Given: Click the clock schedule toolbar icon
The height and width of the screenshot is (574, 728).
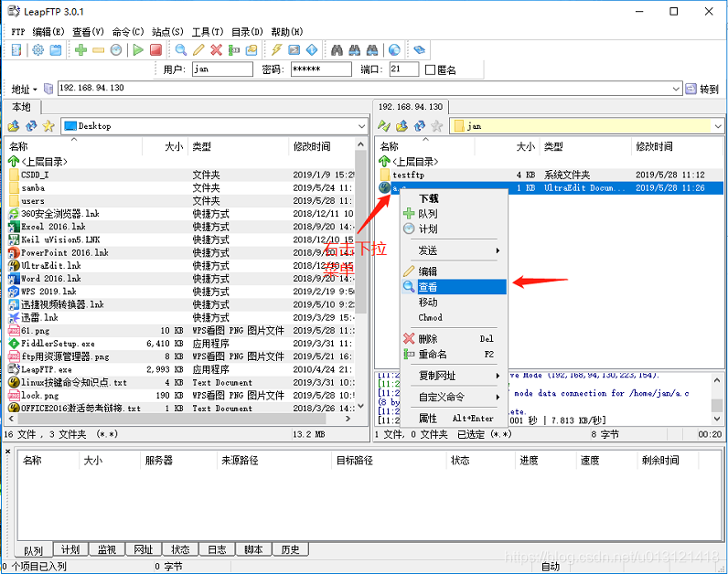Looking at the screenshot, I should point(116,49).
